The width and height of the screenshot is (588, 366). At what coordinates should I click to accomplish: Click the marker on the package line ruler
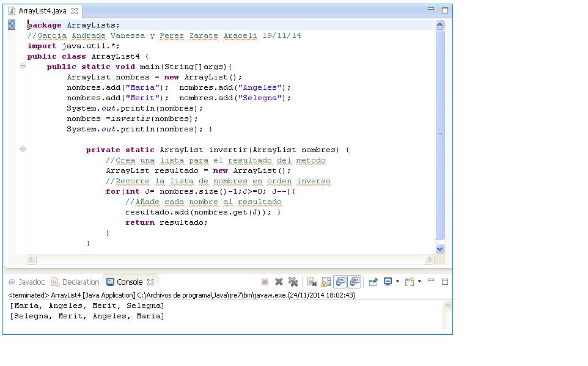[12, 25]
